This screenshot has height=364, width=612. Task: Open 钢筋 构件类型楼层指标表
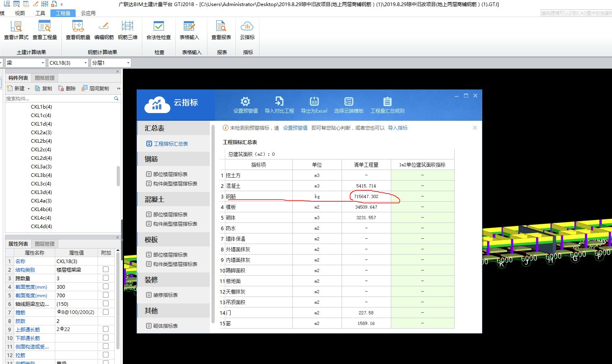pos(172,183)
